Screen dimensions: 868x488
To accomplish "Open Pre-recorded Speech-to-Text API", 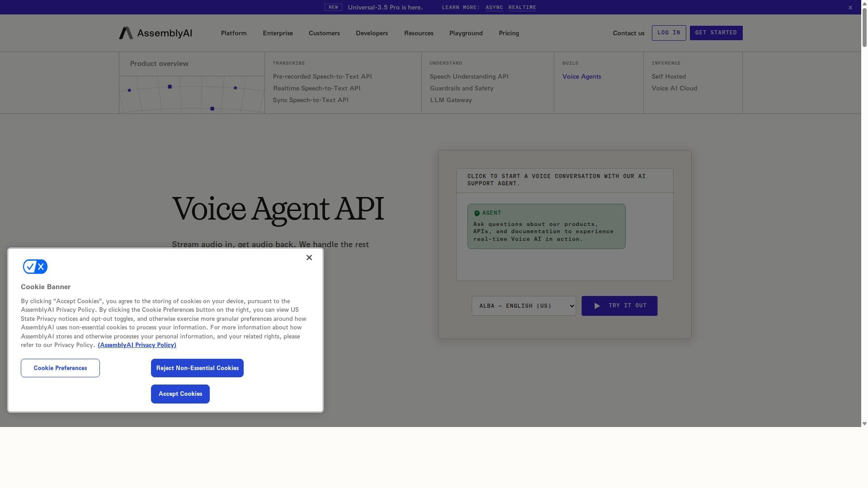I will click(x=322, y=76).
